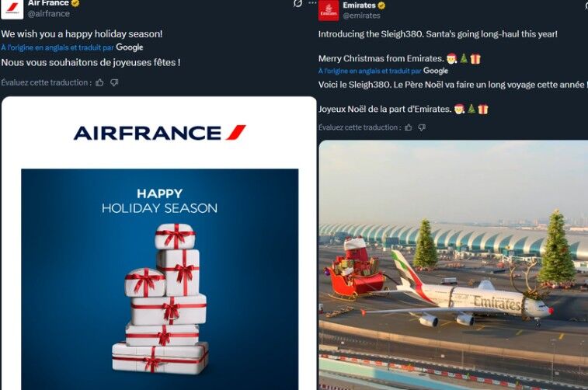
Task: Open the Air France profile avatar
Action: point(12,9)
